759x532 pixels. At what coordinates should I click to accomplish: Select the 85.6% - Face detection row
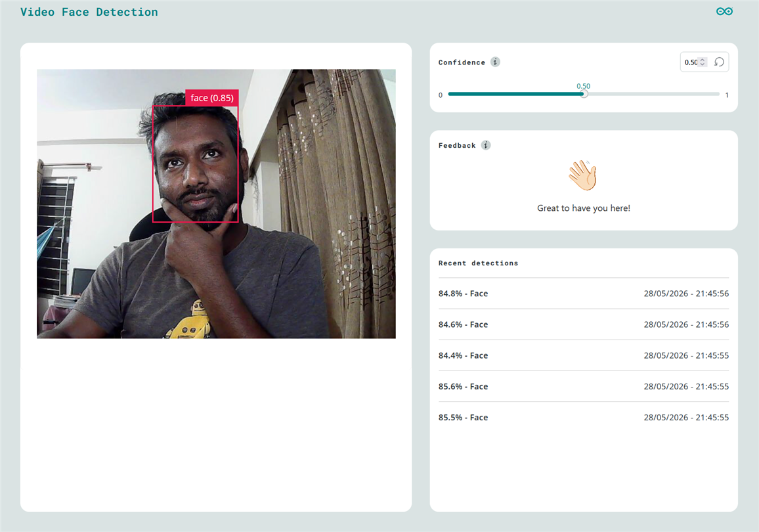[583, 386]
